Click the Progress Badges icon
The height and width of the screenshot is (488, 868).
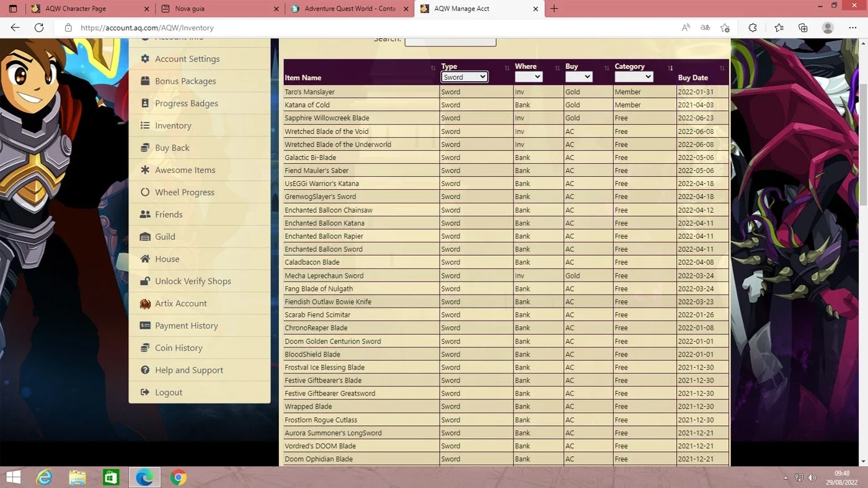pyautogui.click(x=145, y=104)
